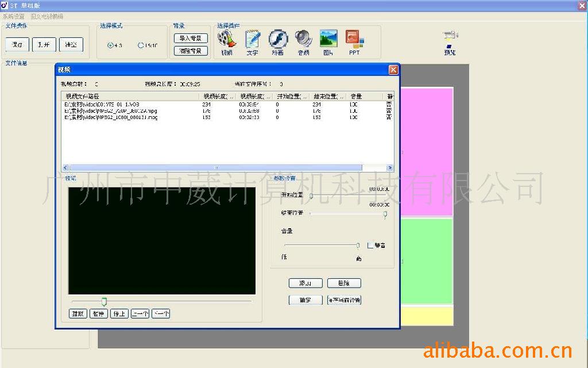Click the 音量 volume slider handle
The height and width of the screenshot is (368, 588).
click(358, 246)
